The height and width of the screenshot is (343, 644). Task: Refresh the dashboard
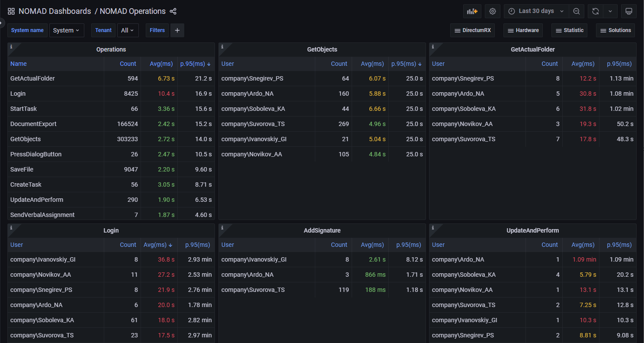click(596, 11)
